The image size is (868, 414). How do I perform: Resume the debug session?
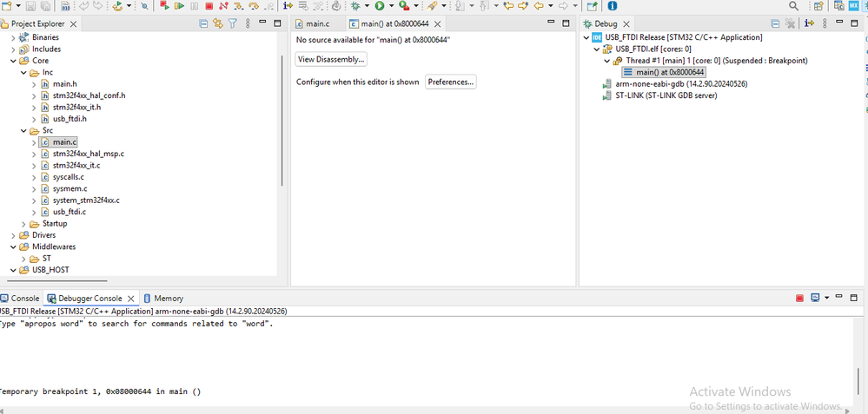pyautogui.click(x=179, y=5)
